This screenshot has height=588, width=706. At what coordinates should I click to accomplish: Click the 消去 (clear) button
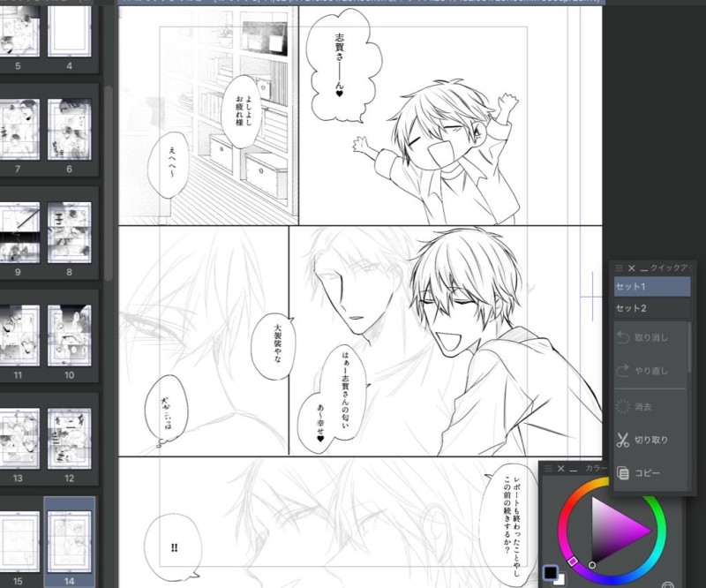650,407
